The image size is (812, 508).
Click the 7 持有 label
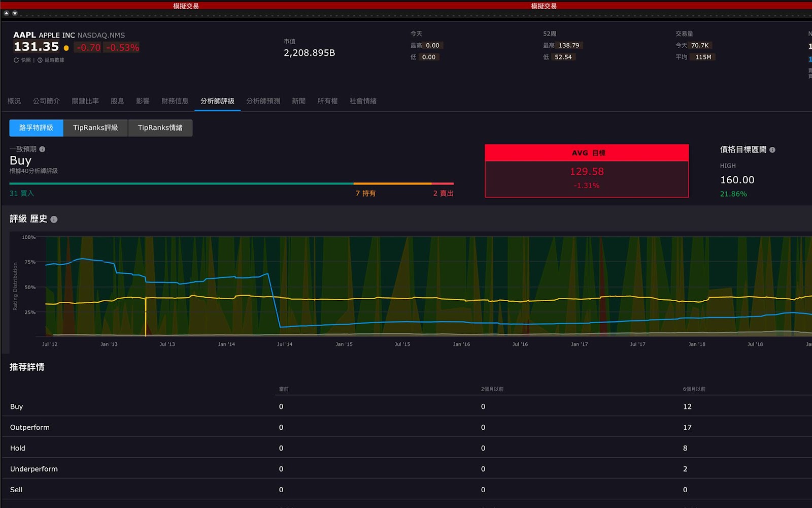365,194
